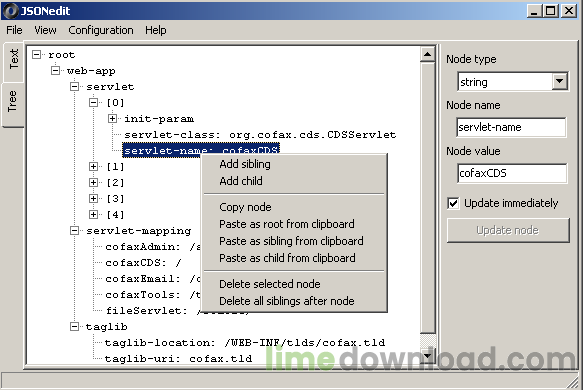Image resolution: width=583 pixels, height=390 pixels.
Task: Click the Node name input field
Action: (511, 128)
